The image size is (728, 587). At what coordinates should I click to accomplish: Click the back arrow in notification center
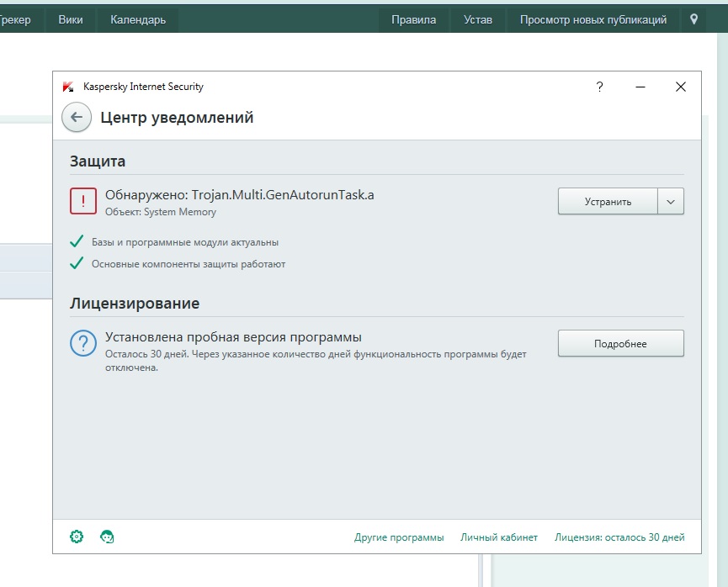point(77,118)
